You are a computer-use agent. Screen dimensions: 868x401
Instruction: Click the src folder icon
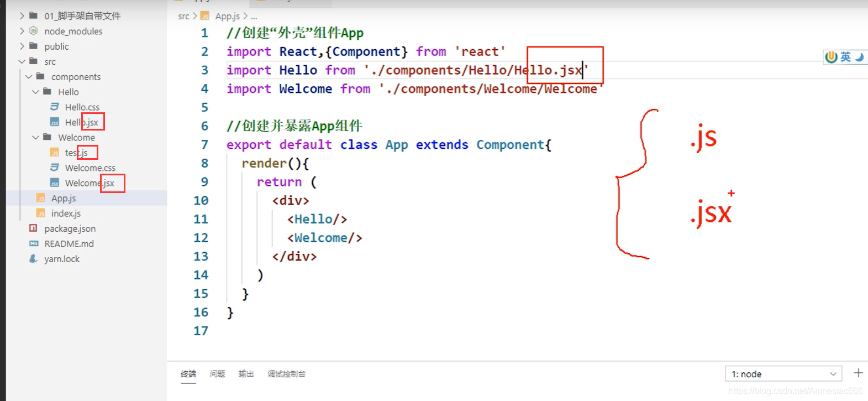tap(34, 61)
